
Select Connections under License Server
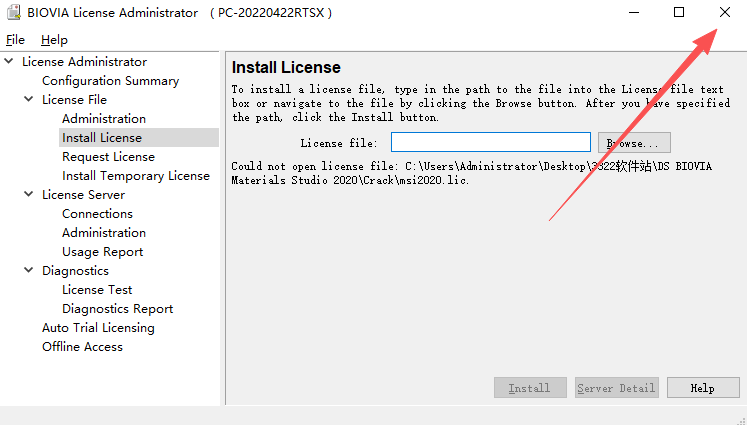tap(97, 214)
